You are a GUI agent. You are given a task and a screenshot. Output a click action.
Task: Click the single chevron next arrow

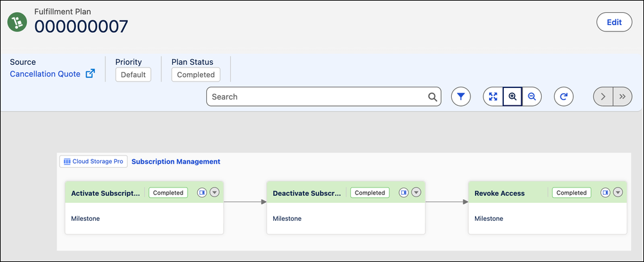pyautogui.click(x=603, y=96)
